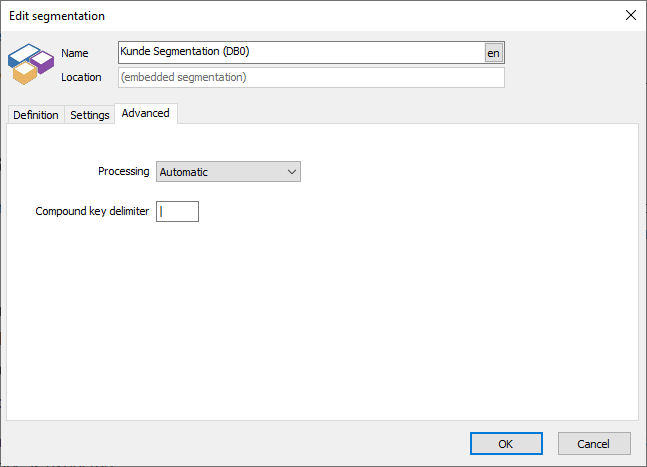The width and height of the screenshot is (647, 467).
Task: Close the Edit segmentation dialog
Action: 630,15
